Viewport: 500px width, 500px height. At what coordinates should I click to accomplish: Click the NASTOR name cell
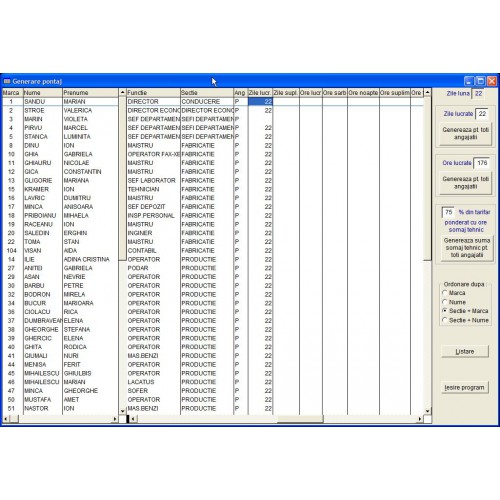[43, 409]
